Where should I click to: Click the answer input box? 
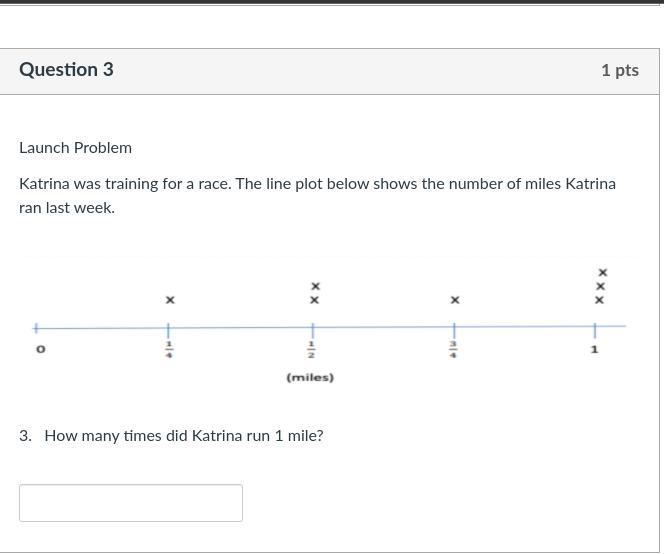(130, 503)
